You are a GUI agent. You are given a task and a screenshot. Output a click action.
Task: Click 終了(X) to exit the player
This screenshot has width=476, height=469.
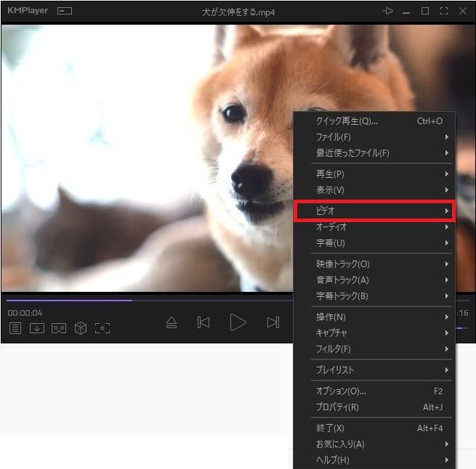(374, 428)
